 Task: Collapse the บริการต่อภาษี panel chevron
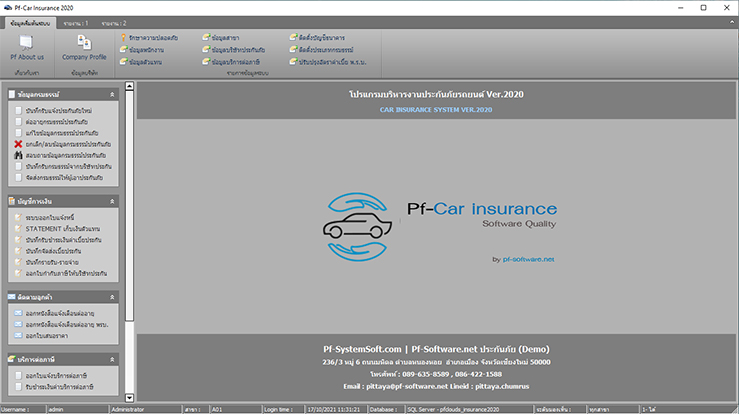coord(112,359)
